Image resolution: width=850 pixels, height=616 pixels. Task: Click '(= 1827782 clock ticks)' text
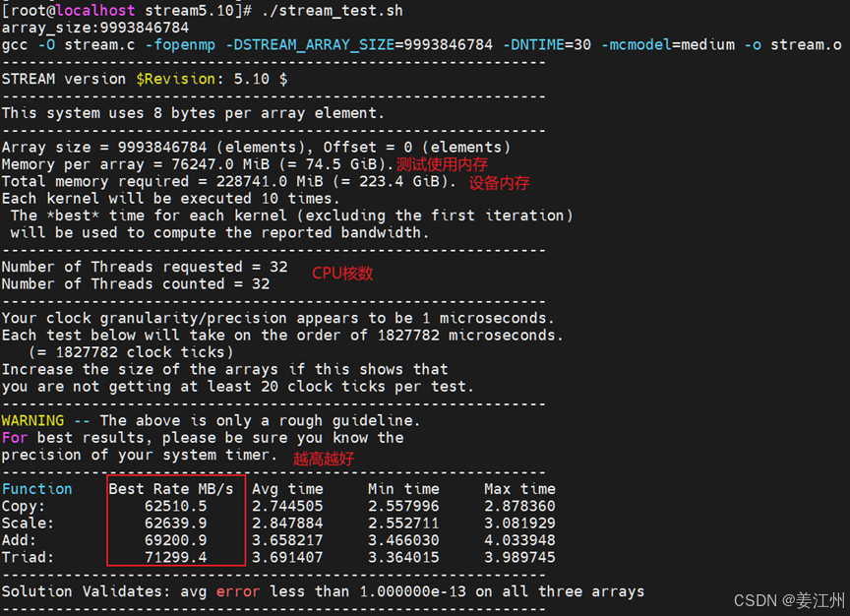click(x=131, y=352)
